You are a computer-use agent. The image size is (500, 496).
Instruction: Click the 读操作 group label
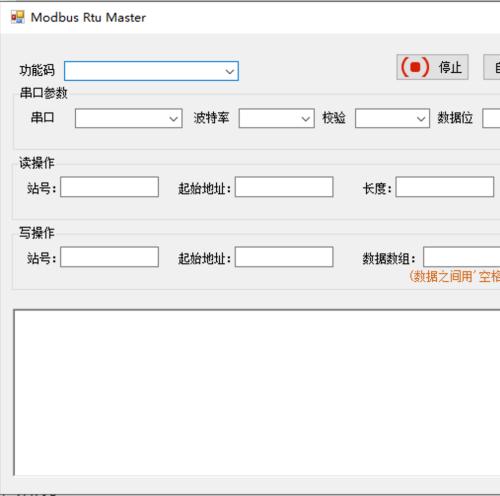click(37, 163)
